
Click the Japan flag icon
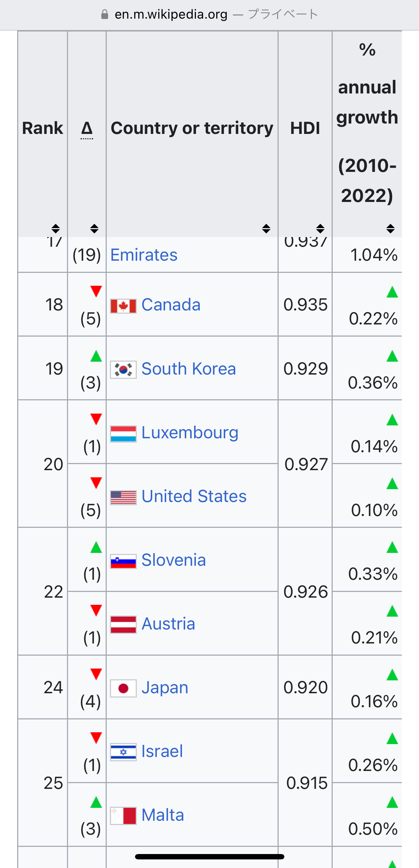[123, 688]
